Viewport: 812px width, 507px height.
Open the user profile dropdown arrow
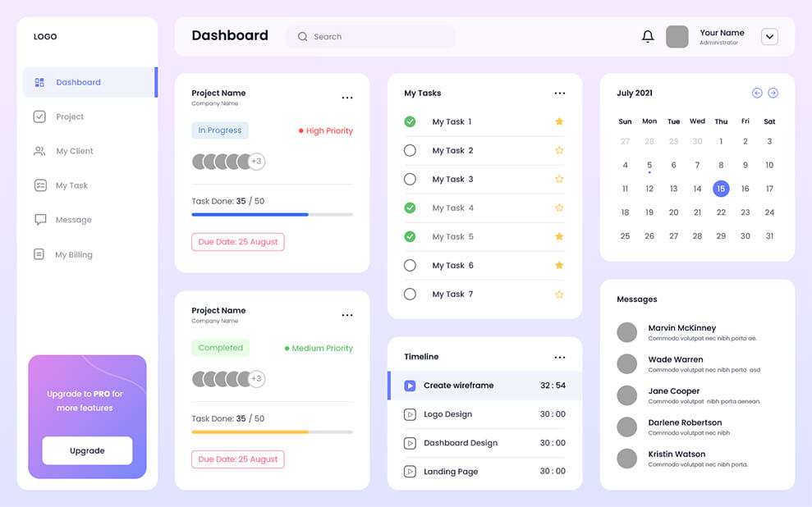coord(769,37)
